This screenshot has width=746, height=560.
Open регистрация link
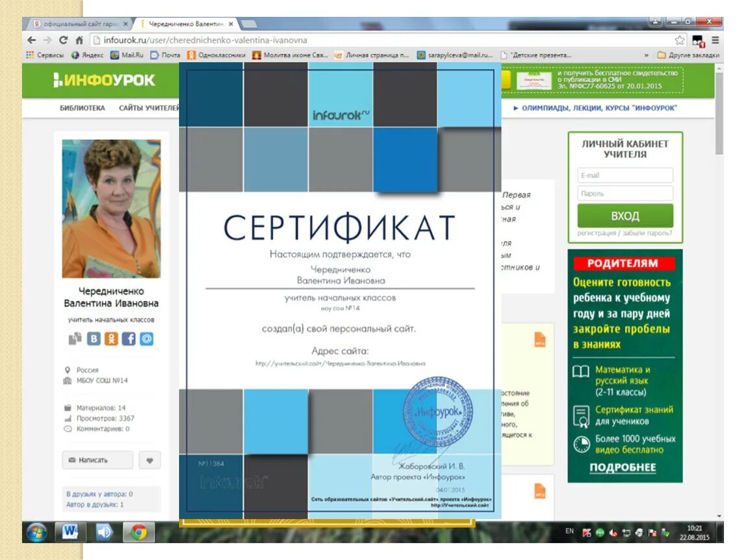[596, 233]
